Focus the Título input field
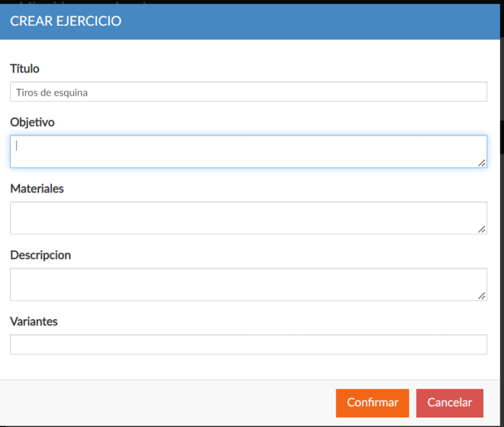The height and width of the screenshot is (427, 504). (x=248, y=91)
